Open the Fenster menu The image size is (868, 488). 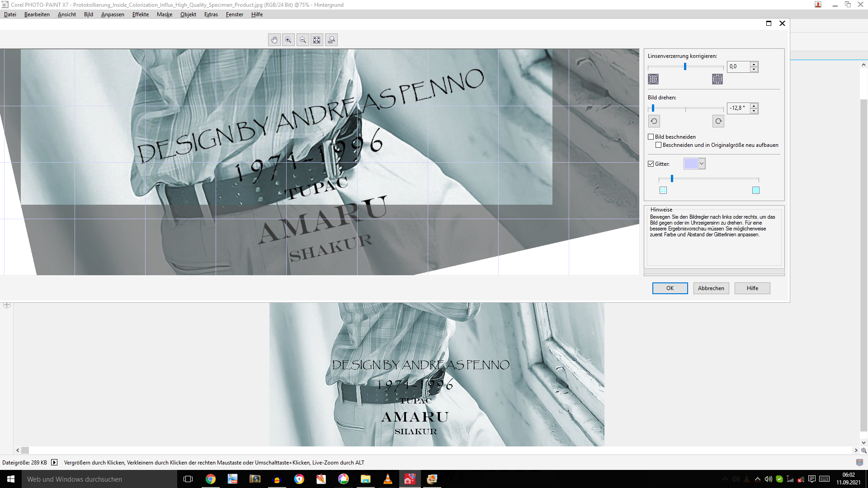pos(235,14)
